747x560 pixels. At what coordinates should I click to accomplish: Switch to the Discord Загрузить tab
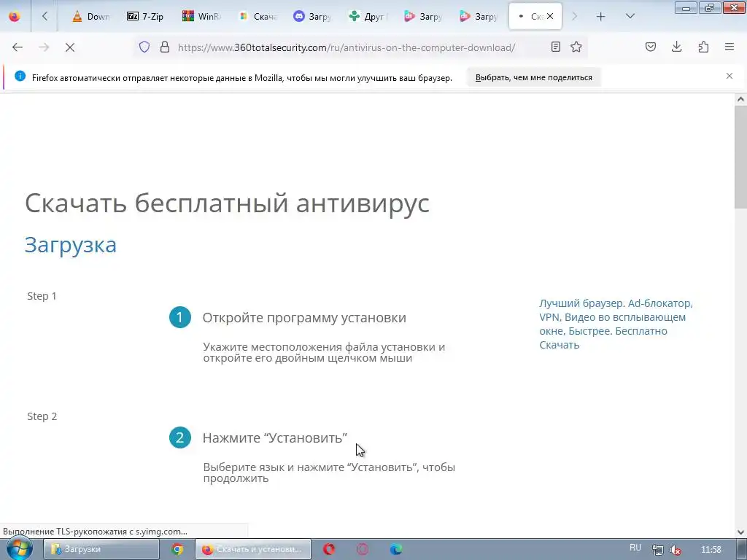pos(312,16)
